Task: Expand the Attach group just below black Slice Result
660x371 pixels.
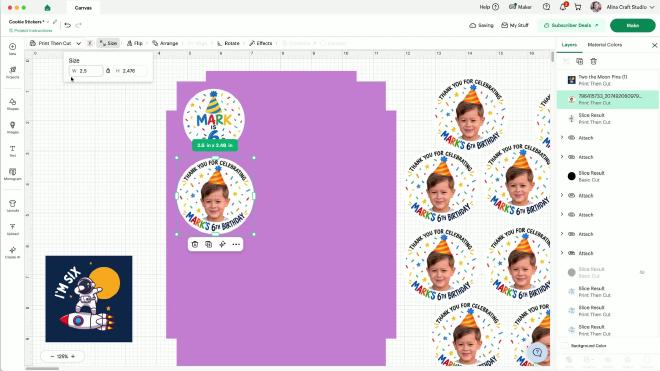Action: (562, 195)
